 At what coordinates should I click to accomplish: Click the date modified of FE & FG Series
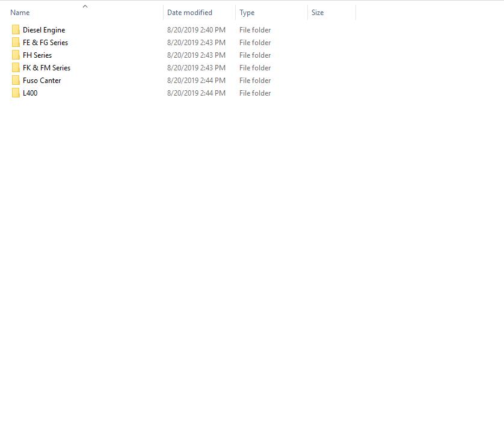196,43
